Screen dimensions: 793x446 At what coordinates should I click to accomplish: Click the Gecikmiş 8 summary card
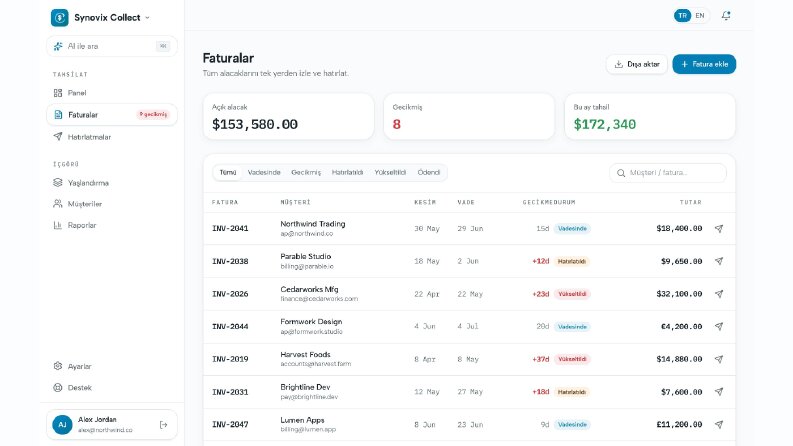469,116
